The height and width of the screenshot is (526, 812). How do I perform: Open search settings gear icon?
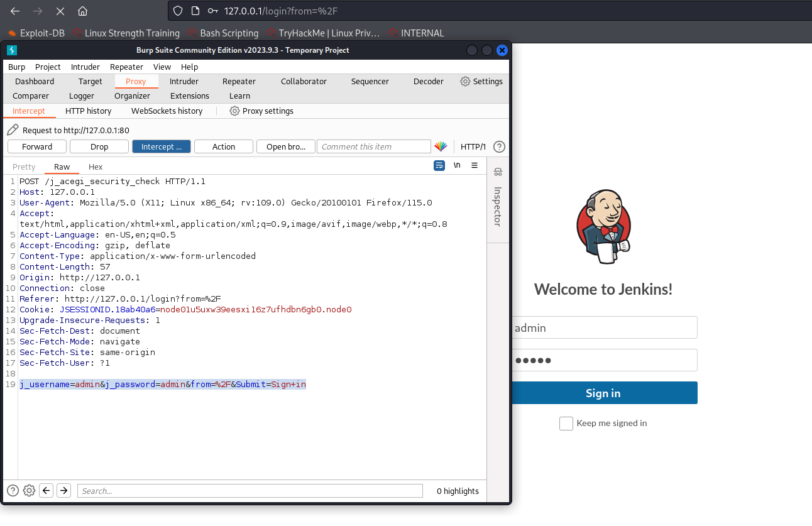coord(29,491)
